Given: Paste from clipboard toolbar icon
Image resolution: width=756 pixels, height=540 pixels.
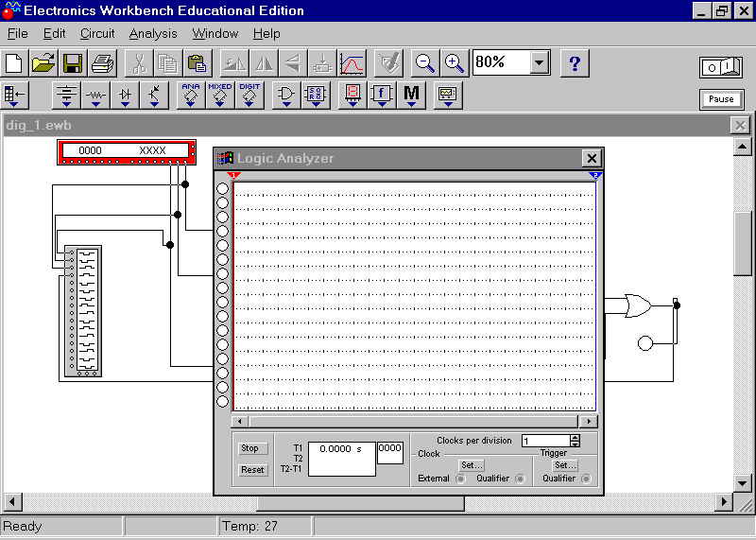Looking at the screenshot, I should (198, 63).
